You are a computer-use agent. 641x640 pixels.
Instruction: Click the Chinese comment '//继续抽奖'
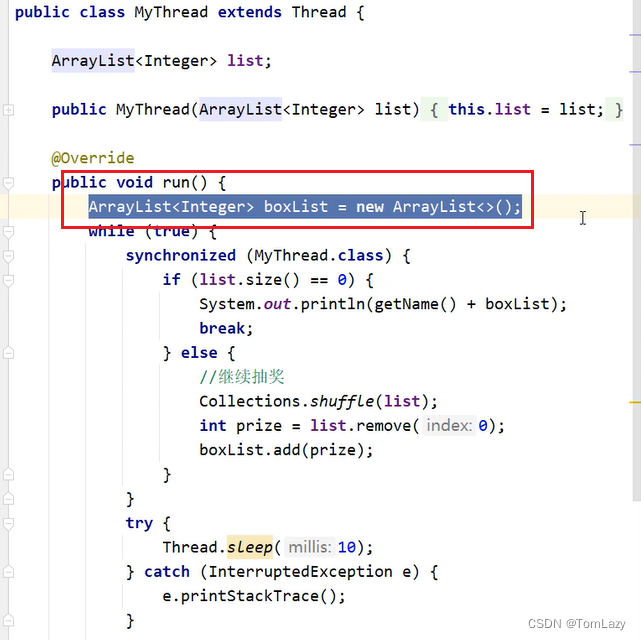(x=242, y=377)
